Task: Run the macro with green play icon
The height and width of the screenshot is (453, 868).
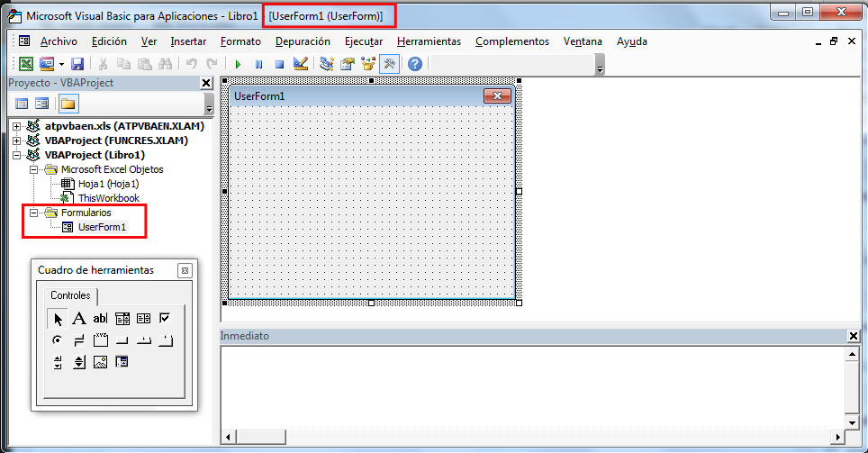Action: coord(238,64)
